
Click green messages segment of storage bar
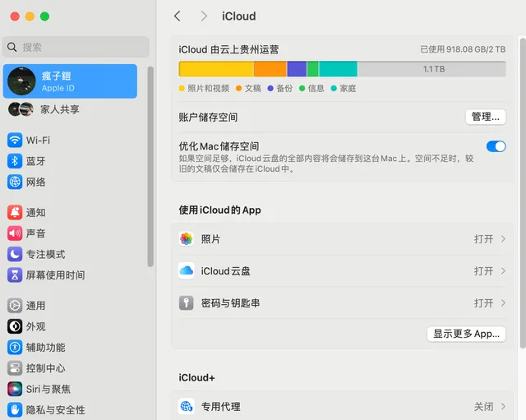(x=312, y=69)
